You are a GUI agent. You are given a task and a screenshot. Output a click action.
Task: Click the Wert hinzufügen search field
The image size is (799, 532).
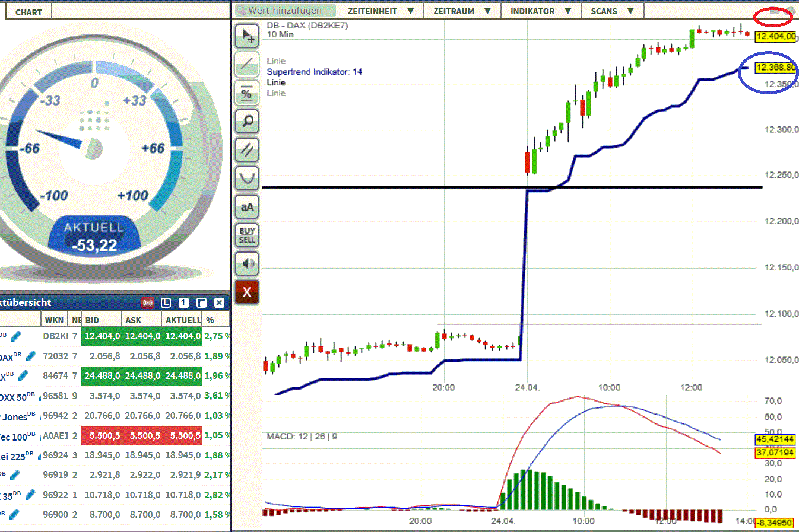[x=284, y=10]
